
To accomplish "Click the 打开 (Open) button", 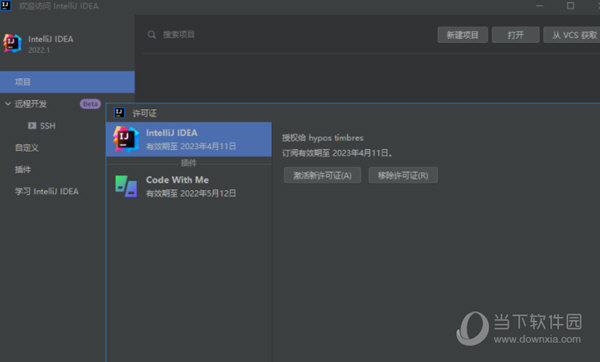I will click(515, 35).
